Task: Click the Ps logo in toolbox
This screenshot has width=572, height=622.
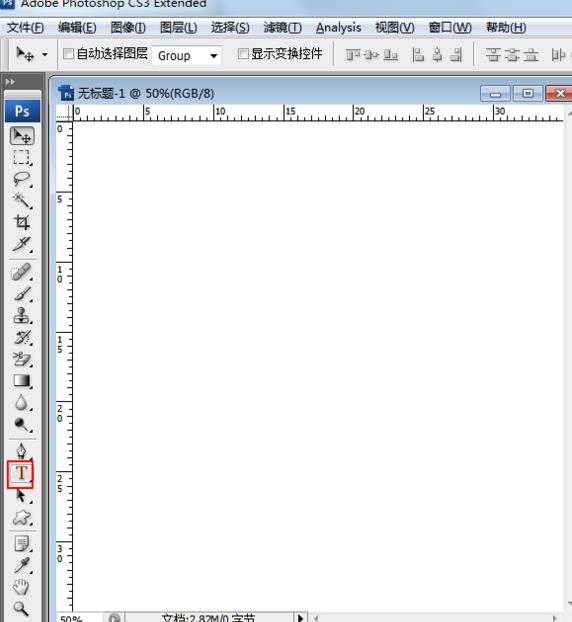Action: coord(22,111)
